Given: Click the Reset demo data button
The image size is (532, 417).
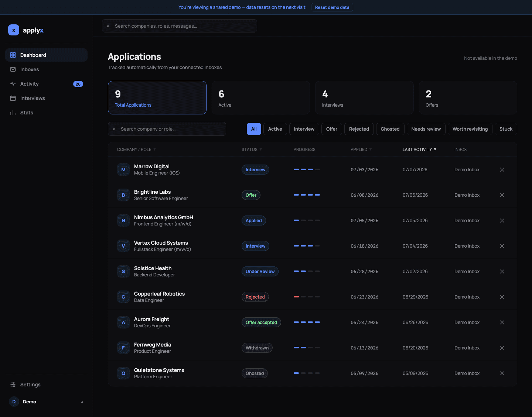Looking at the screenshot, I should [x=332, y=7].
